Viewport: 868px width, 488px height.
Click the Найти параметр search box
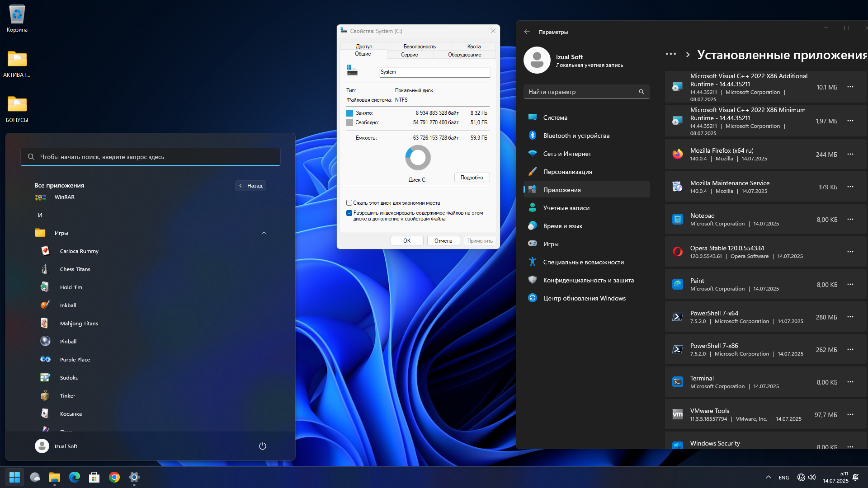[x=587, y=92]
